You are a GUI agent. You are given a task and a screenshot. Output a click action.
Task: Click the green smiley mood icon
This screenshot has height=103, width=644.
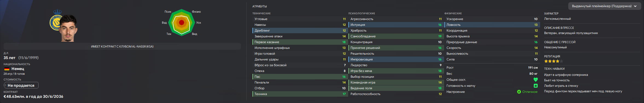pyautogui.click(x=519, y=92)
